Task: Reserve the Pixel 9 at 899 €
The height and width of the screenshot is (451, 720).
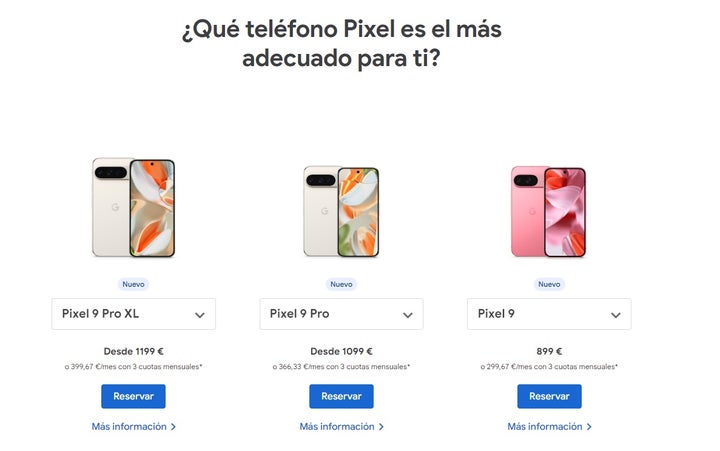Action: coord(549,396)
